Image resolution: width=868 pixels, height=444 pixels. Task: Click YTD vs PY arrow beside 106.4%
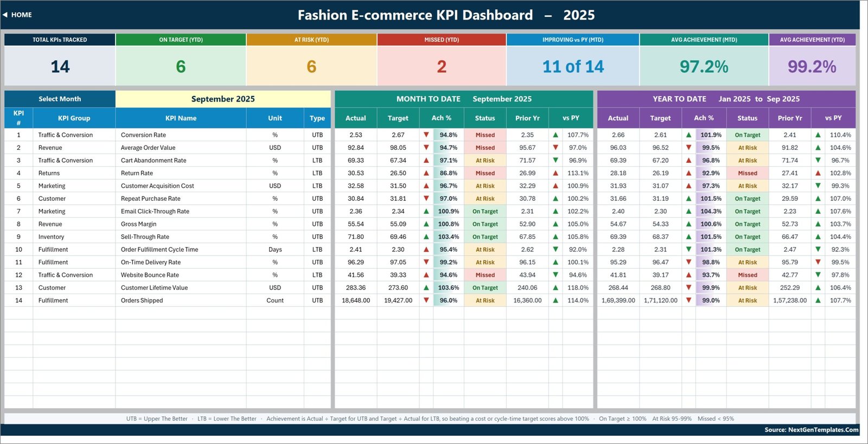point(818,288)
